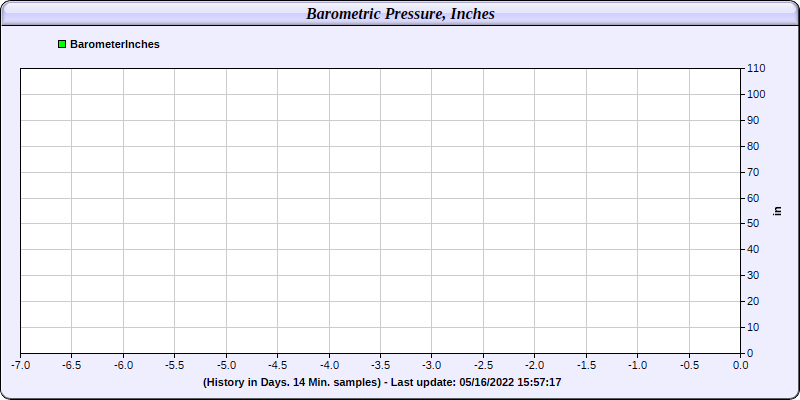Click the x-axis label -1.5

click(586, 365)
